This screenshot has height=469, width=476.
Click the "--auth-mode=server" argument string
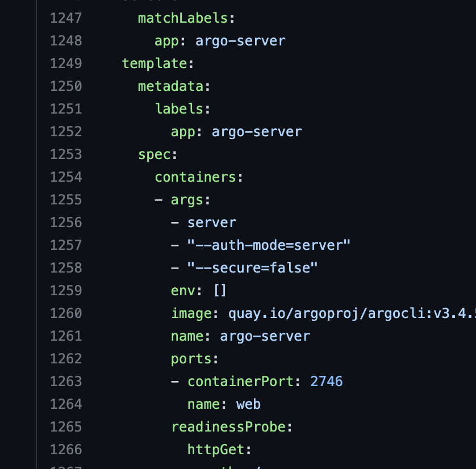coord(269,245)
